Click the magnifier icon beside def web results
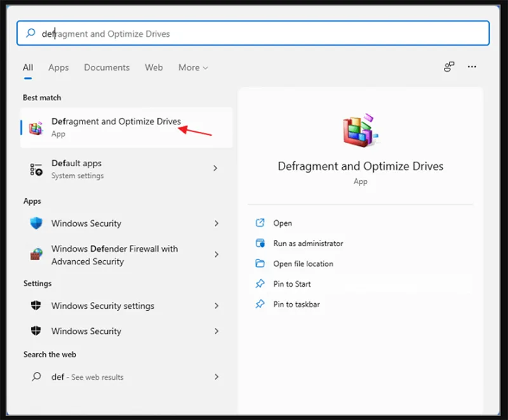508x420 pixels. [x=36, y=377]
